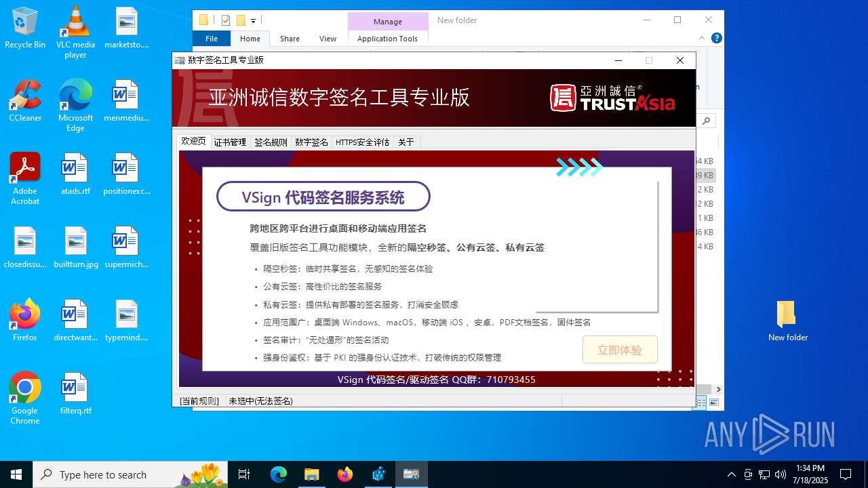Click the TrustAsia logo in banner
The height and width of the screenshot is (488, 868).
click(612, 98)
